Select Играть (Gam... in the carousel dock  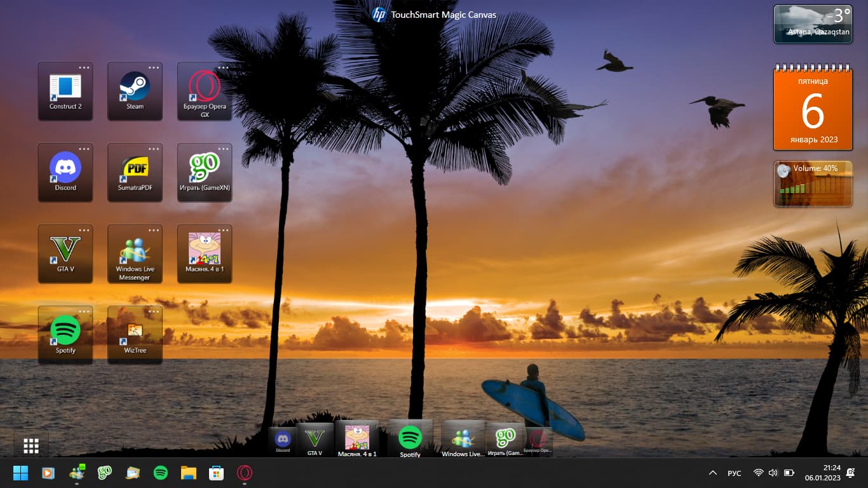point(505,441)
